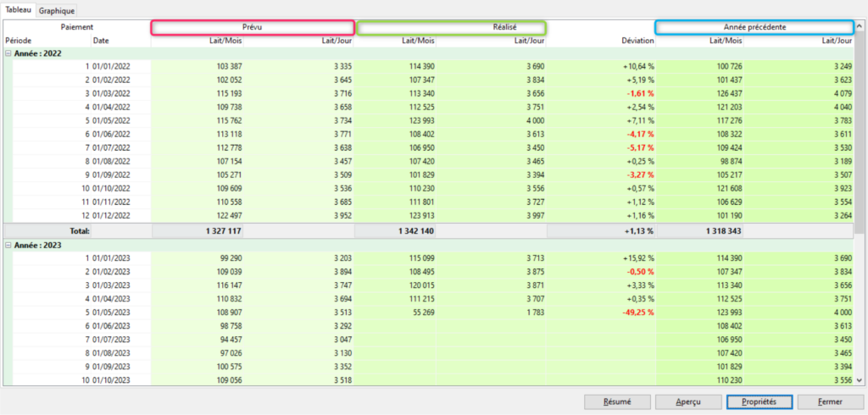Click previous year Lait/Jour value 4 079
The height and width of the screenshot is (415, 868).
pyautogui.click(x=843, y=93)
